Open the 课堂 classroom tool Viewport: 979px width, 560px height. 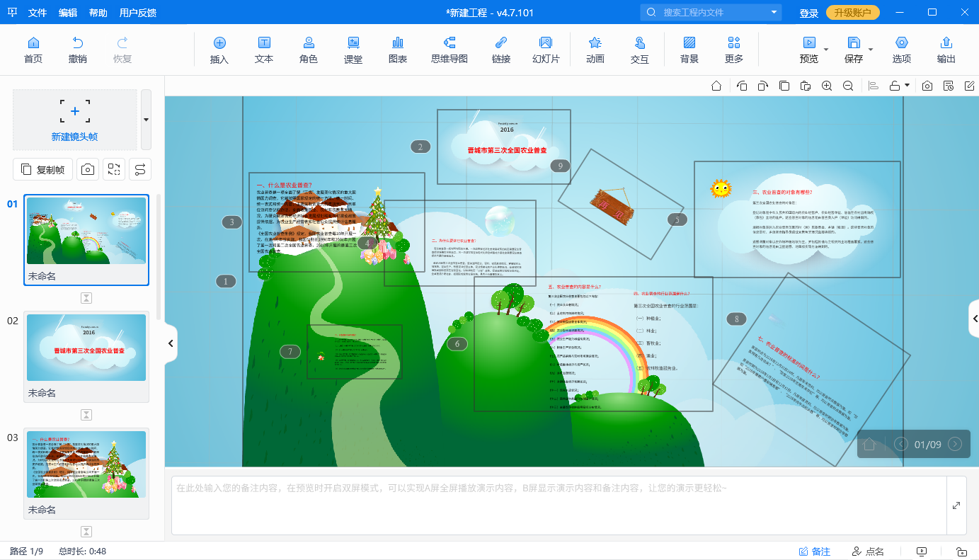point(353,50)
